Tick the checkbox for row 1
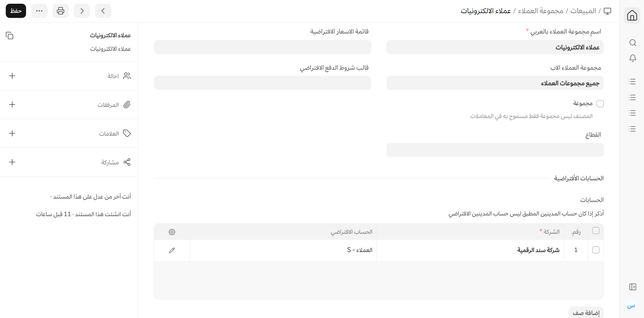The image size is (644, 318). (596, 250)
